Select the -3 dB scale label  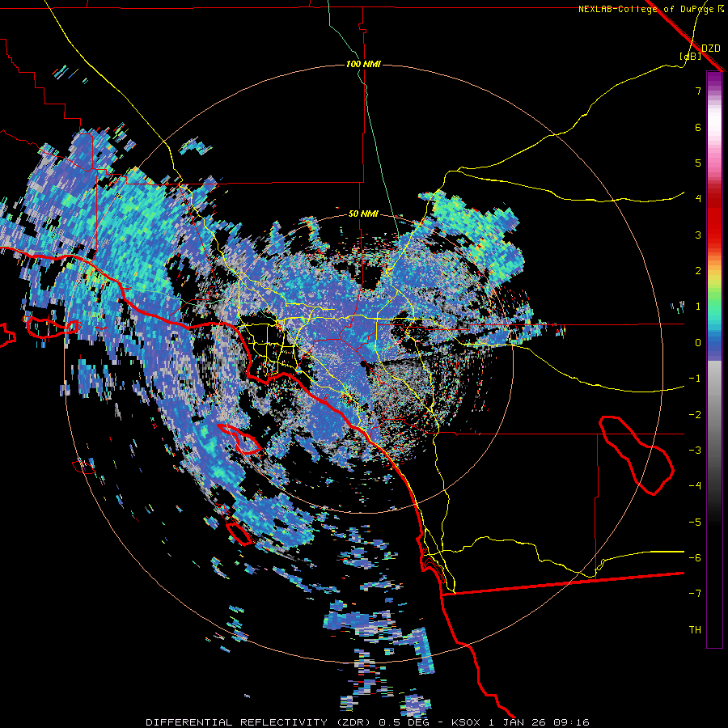point(695,451)
